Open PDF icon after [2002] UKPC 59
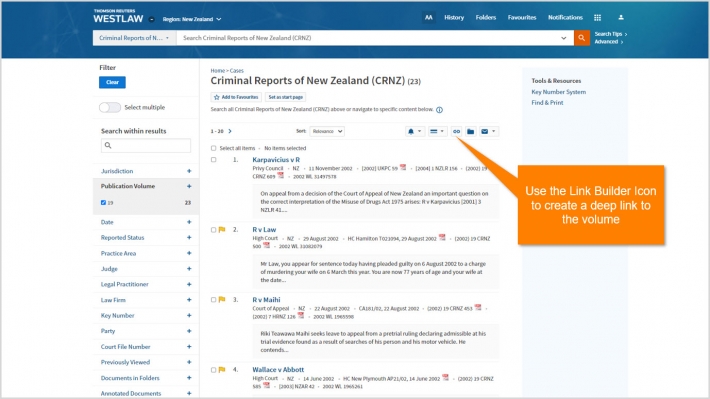This screenshot has width=710, height=399. pos(403,168)
